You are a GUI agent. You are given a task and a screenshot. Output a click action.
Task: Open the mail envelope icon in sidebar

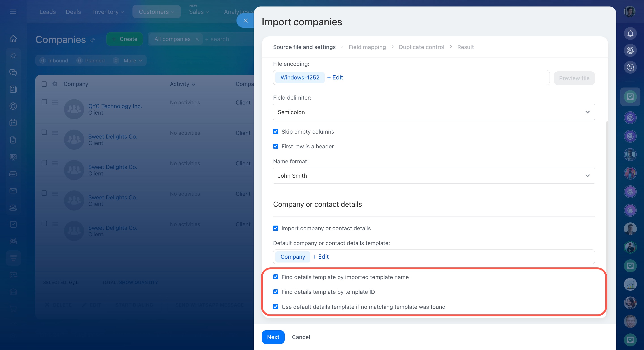[x=13, y=191]
